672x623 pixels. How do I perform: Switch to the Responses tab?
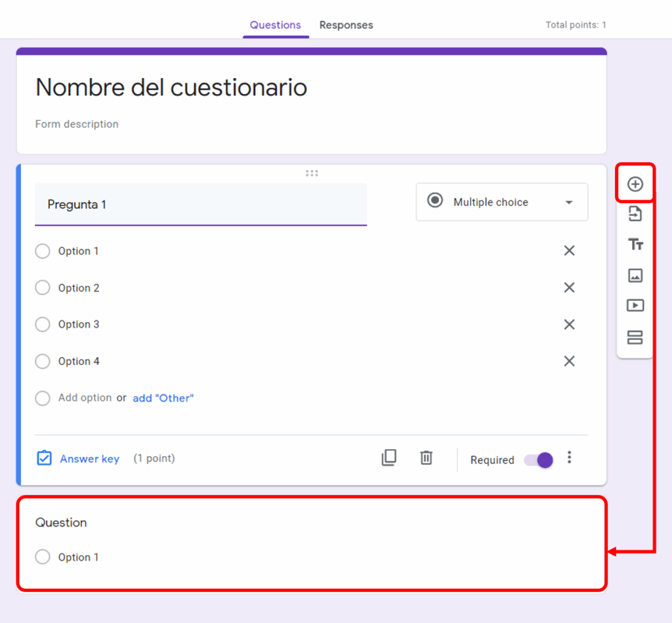tap(346, 25)
